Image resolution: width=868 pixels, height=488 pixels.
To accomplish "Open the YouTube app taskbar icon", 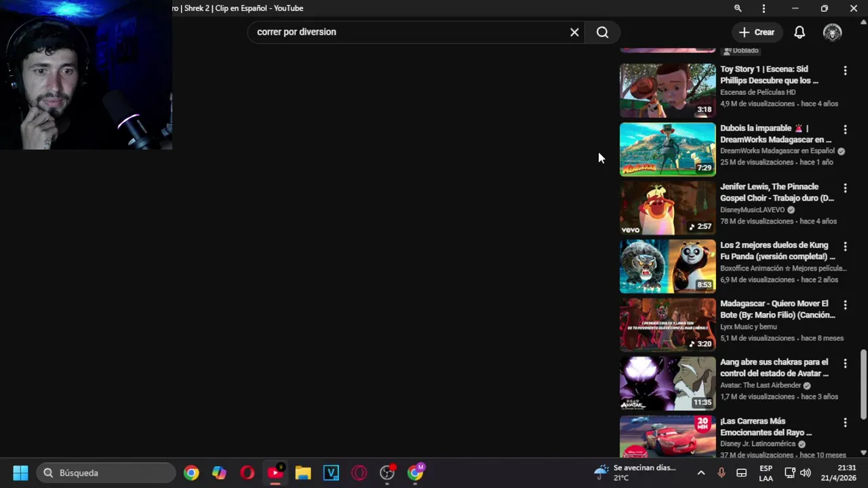I will [x=275, y=473].
